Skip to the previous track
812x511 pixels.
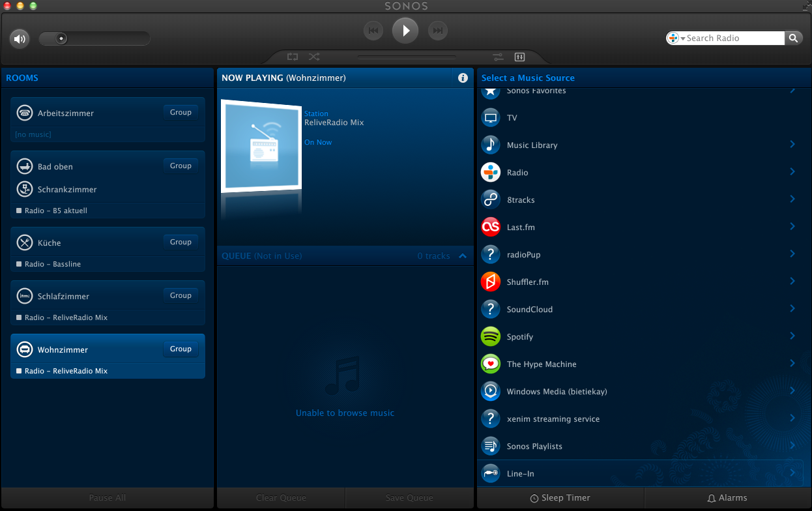pyautogui.click(x=373, y=30)
